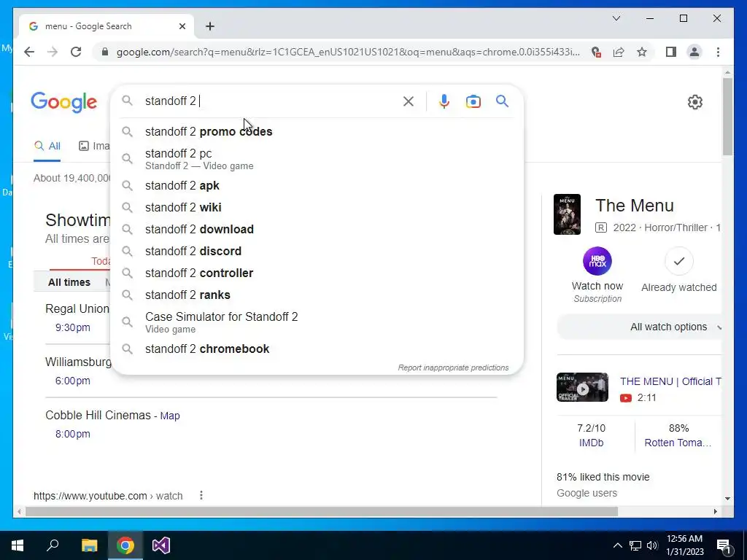View site information padlock icon

click(x=105, y=52)
